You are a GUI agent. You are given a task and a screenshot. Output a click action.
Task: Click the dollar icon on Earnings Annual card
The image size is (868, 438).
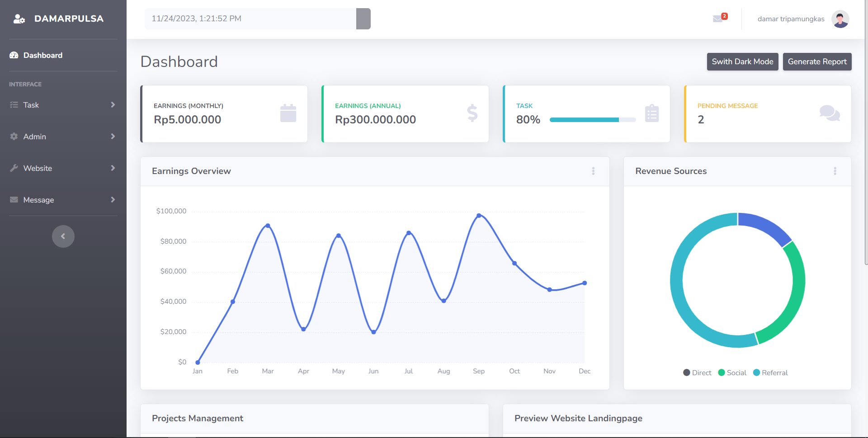472,113
